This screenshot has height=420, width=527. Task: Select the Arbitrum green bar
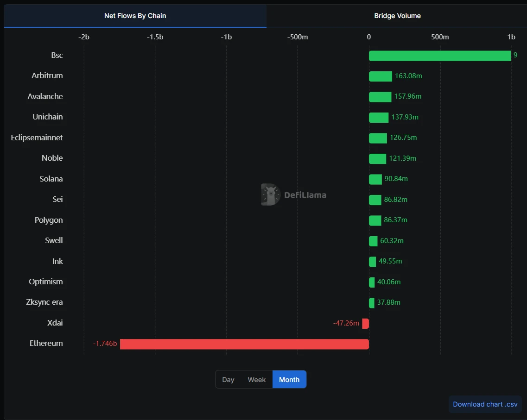coord(380,76)
